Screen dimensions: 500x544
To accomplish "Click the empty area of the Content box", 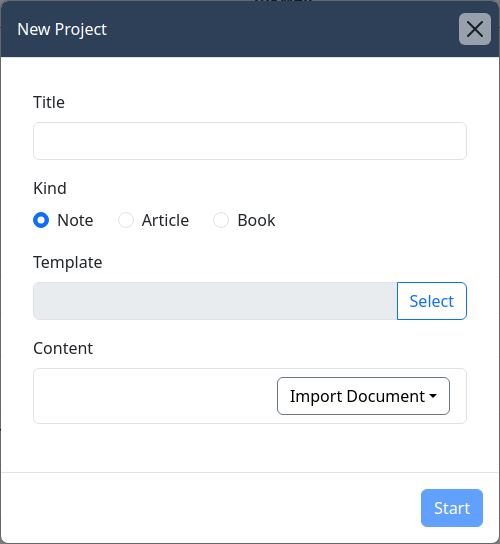I will click(155, 396).
